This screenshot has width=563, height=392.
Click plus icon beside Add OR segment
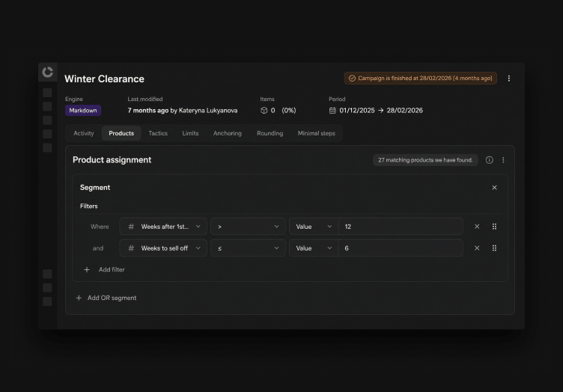79,298
